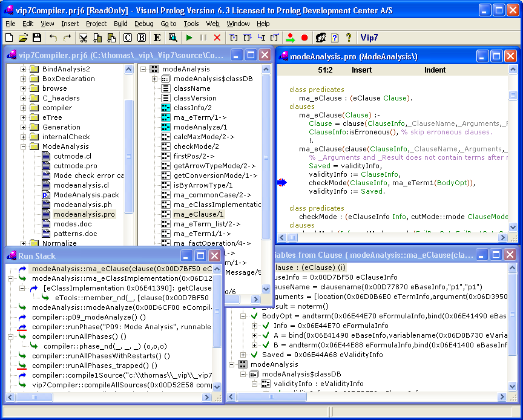Open the File menu
Image resolution: width=523 pixels, height=420 pixels.
coord(10,24)
